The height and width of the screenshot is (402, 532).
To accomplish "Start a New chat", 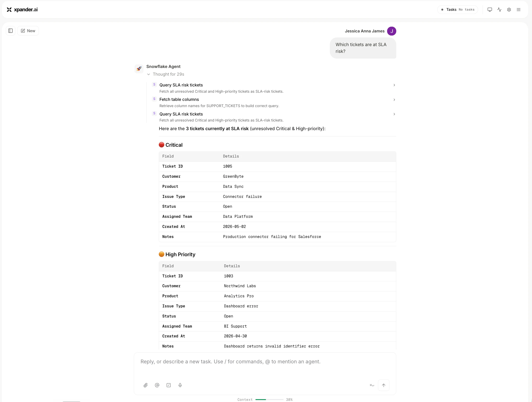I will pos(28,31).
